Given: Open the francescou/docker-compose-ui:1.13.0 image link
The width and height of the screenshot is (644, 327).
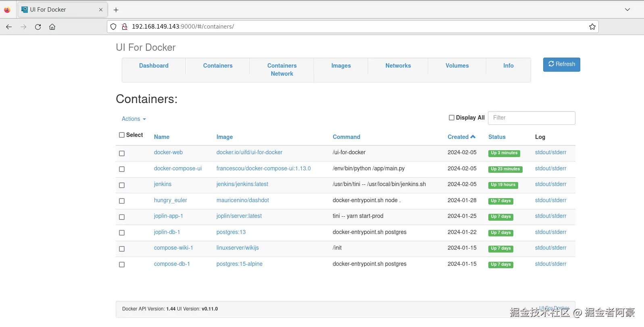Looking at the screenshot, I should tap(263, 168).
